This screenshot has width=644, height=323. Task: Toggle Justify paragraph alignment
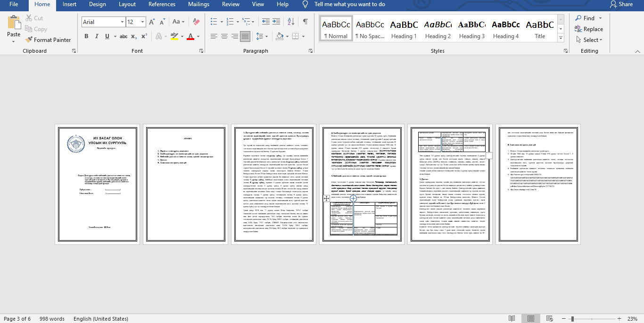245,36
